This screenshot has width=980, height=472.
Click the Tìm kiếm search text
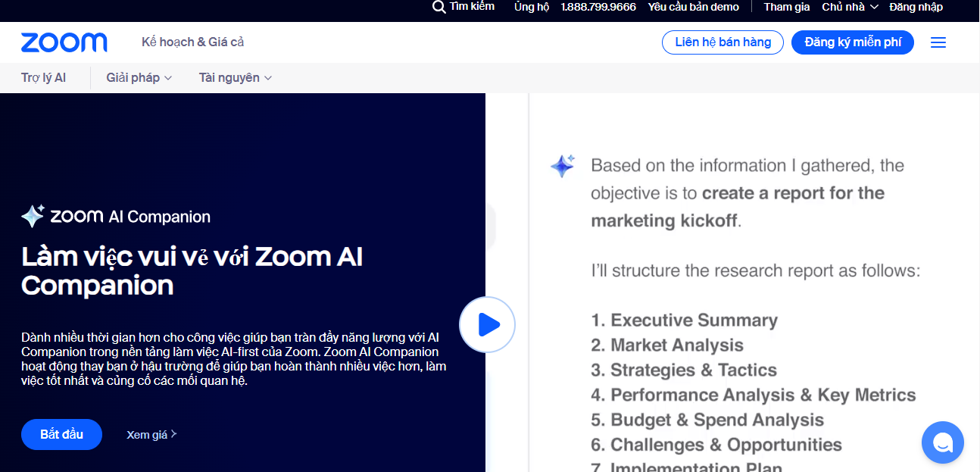(x=472, y=6)
